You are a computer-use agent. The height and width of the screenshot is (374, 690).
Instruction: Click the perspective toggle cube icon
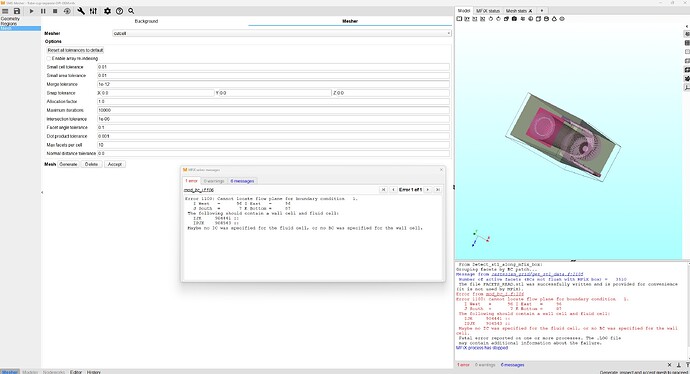(x=506, y=19)
